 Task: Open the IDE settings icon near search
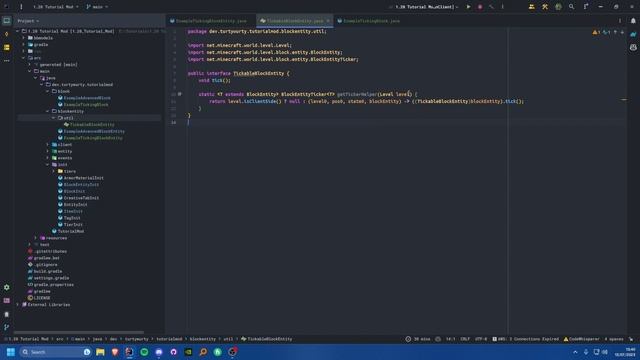point(586,7)
